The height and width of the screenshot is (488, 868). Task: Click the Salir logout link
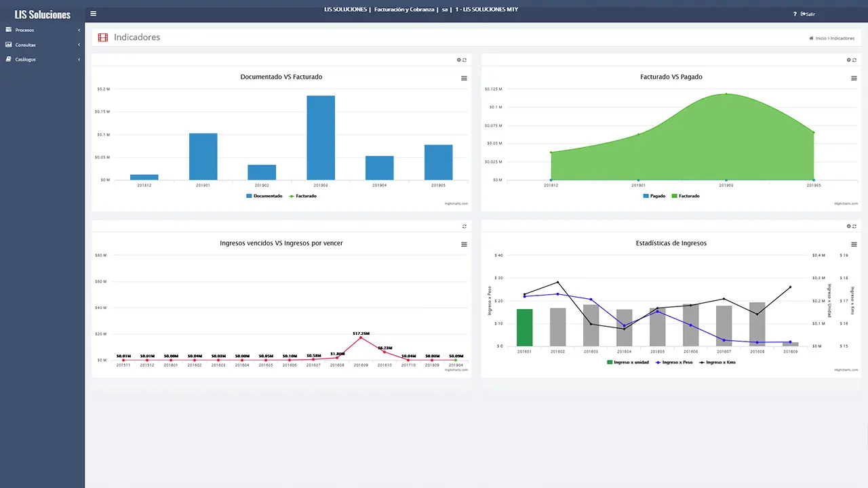pyautogui.click(x=808, y=14)
